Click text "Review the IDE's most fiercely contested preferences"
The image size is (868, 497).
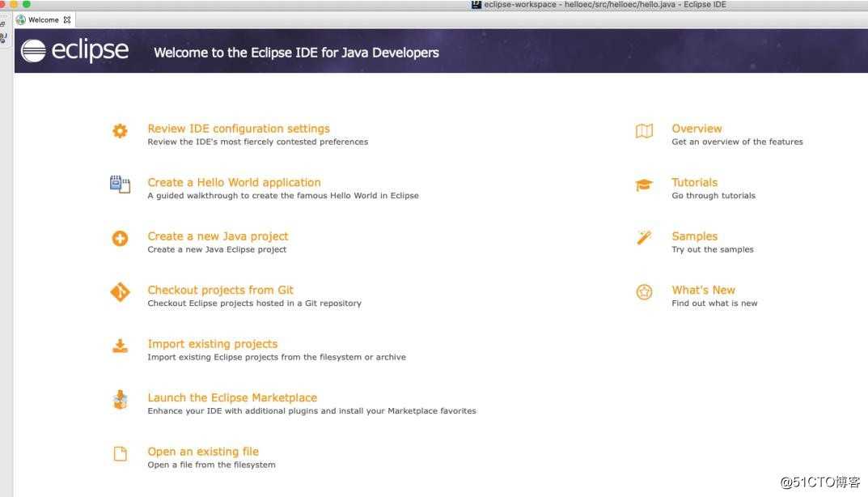257,142
